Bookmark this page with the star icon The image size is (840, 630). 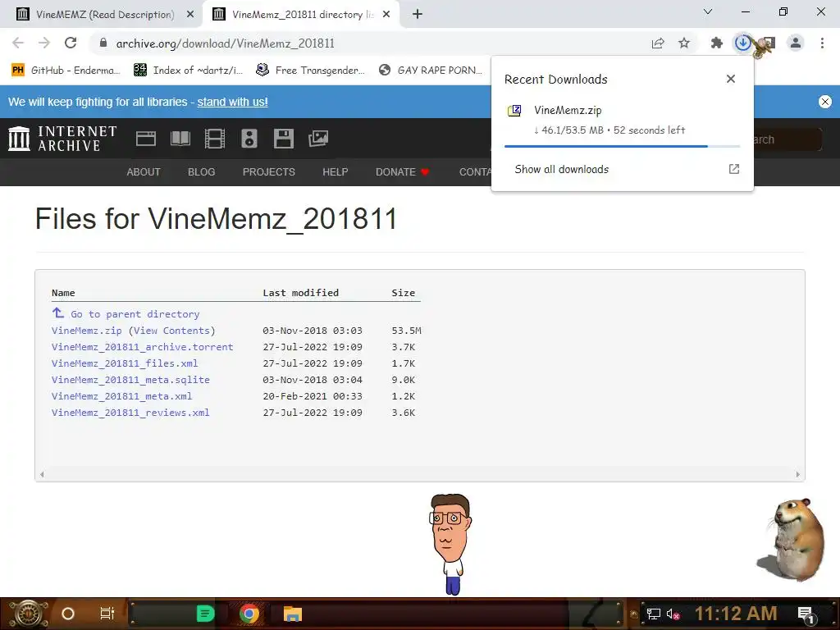pos(684,43)
